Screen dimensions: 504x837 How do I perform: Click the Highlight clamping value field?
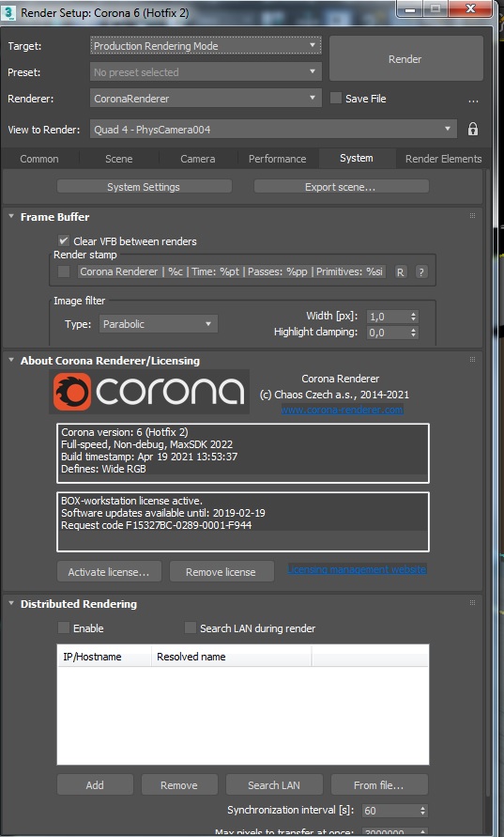388,333
